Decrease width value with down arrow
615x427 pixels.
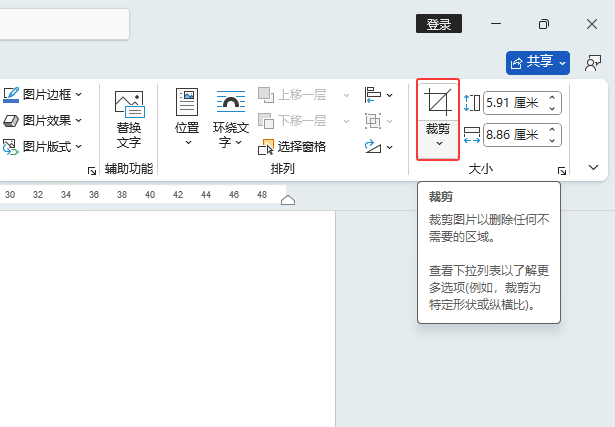click(552, 140)
